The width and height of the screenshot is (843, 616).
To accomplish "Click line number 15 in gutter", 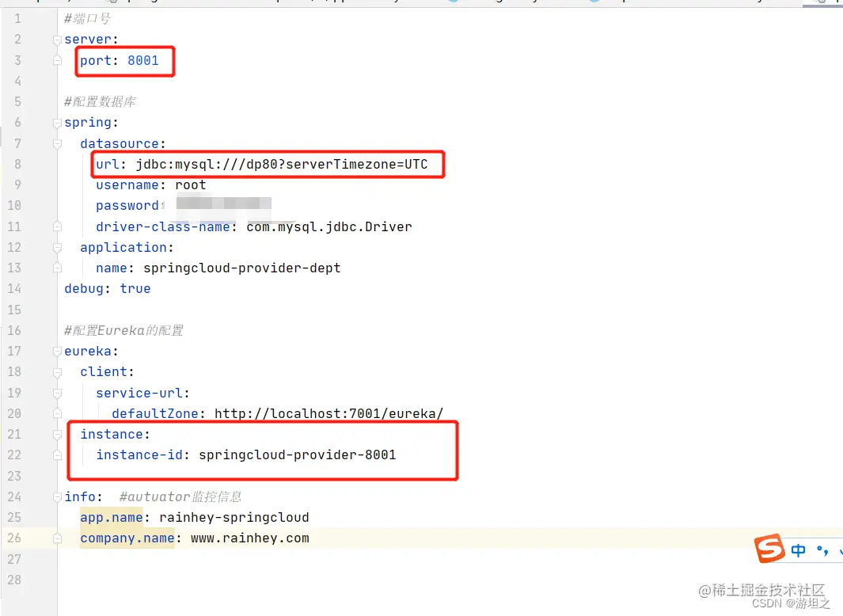I will click(14, 310).
